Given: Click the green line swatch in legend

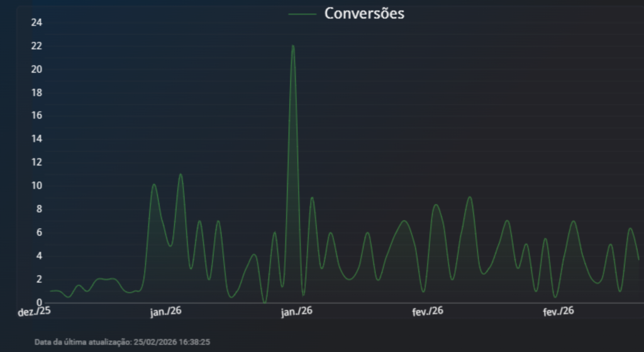Looking at the screenshot, I should pyautogui.click(x=303, y=14).
